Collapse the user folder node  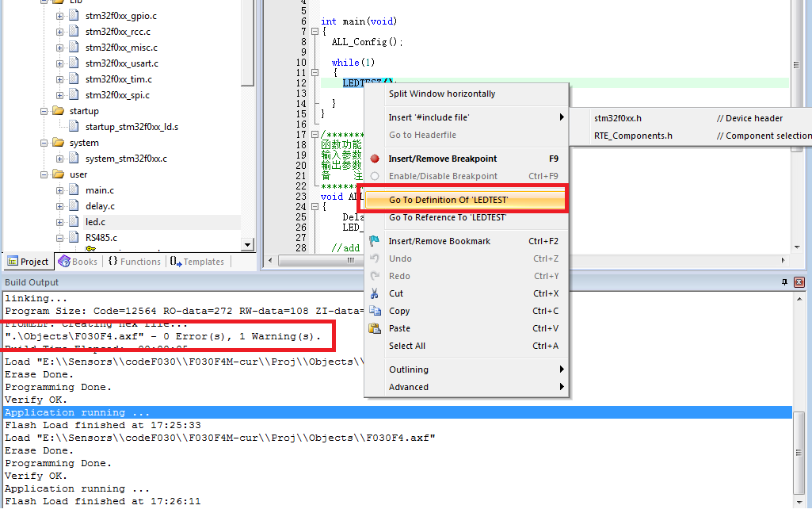(44, 174)
